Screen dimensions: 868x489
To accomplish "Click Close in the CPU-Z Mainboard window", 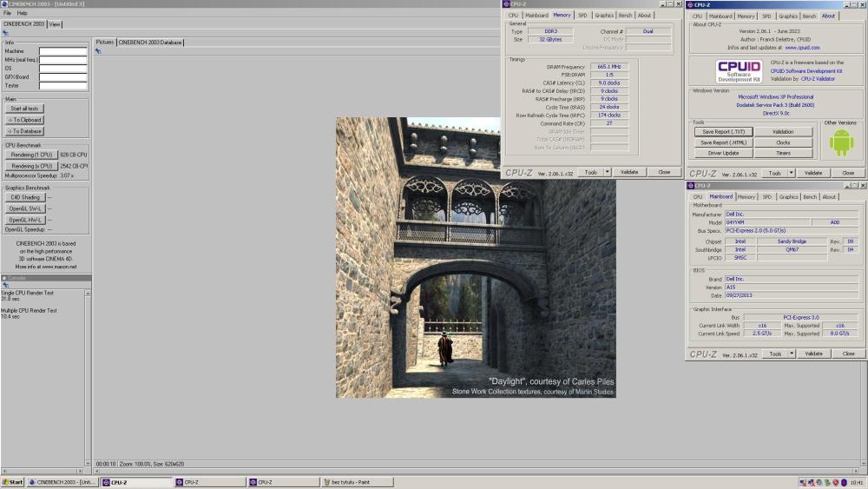I will click(x=849, y=354).
